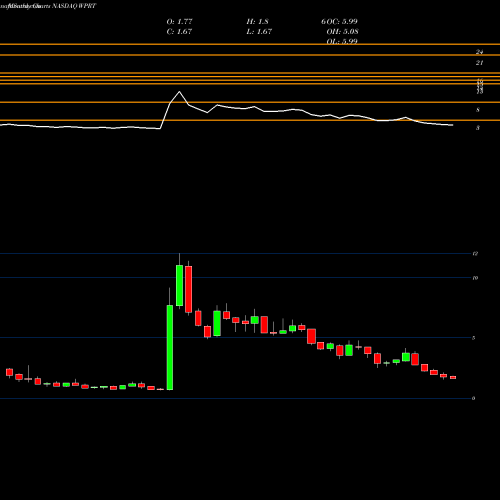Select the open value O: 1.77
Screen dimensions: 500x500
179,22
